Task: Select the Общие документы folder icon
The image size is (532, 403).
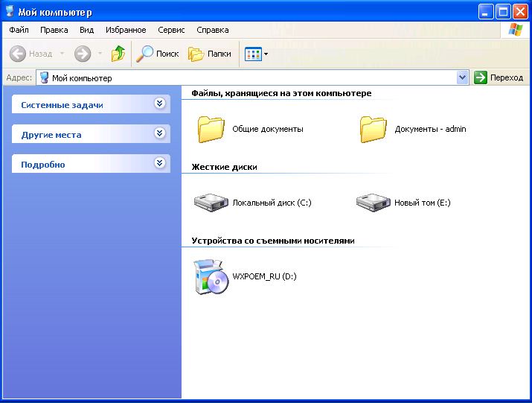Action: pos(211,129)
